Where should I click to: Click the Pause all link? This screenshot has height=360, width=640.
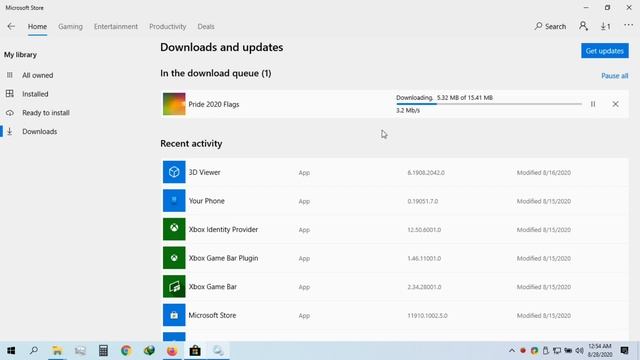615,76
